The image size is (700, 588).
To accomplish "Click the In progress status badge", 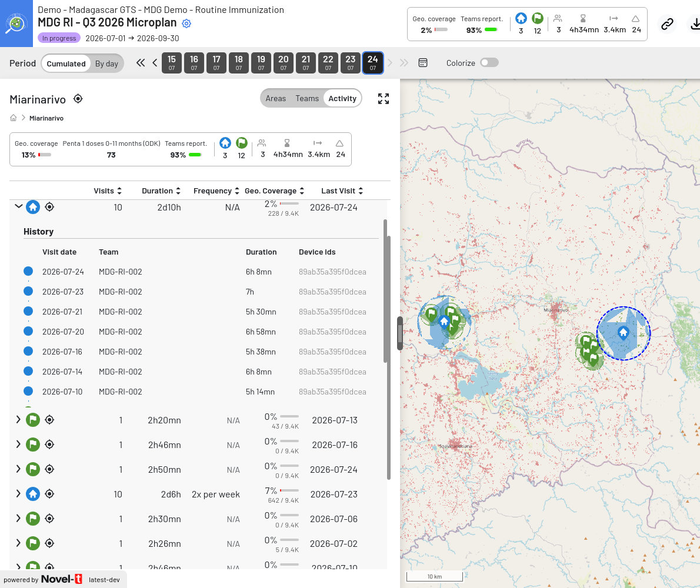I will [59, 38].
